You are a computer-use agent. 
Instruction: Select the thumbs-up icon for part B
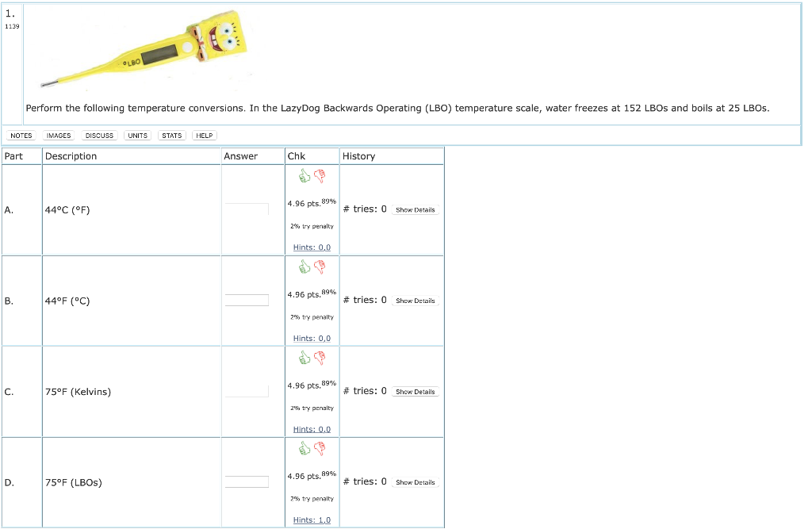304,267
